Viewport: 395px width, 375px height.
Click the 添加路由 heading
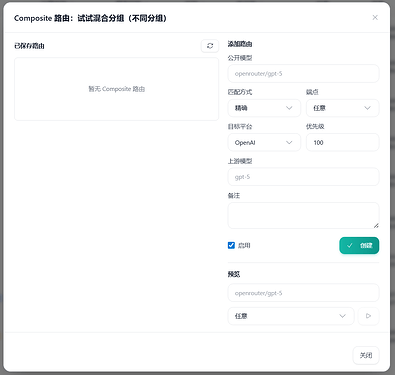240,44
